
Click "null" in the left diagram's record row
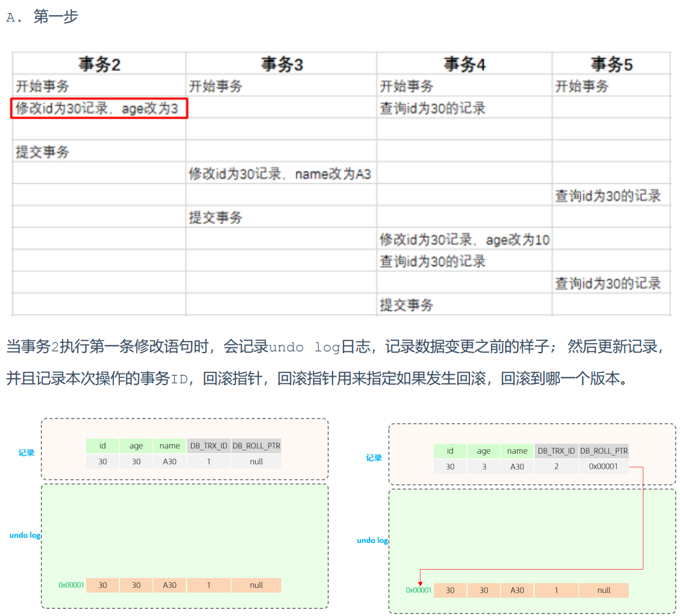[256, 462]
